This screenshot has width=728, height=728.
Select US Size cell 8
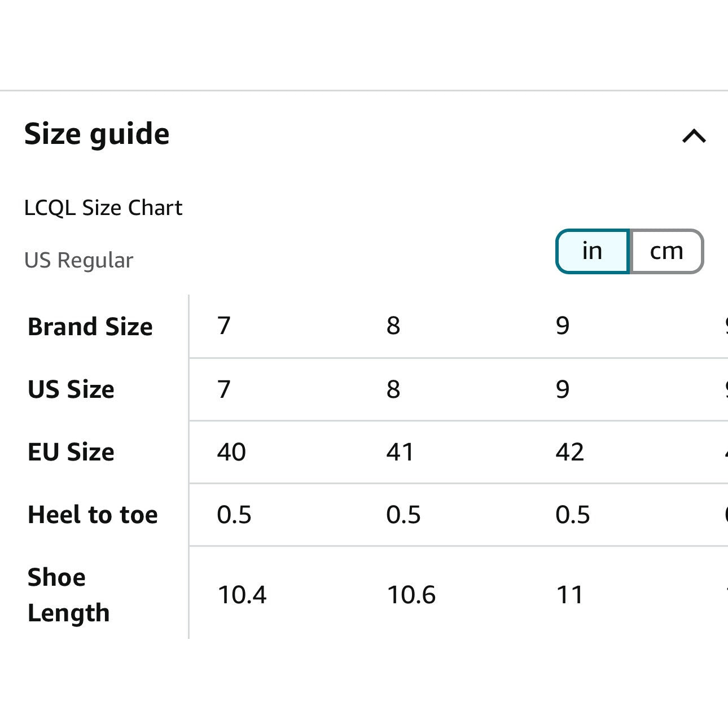[x=393, y=389]
